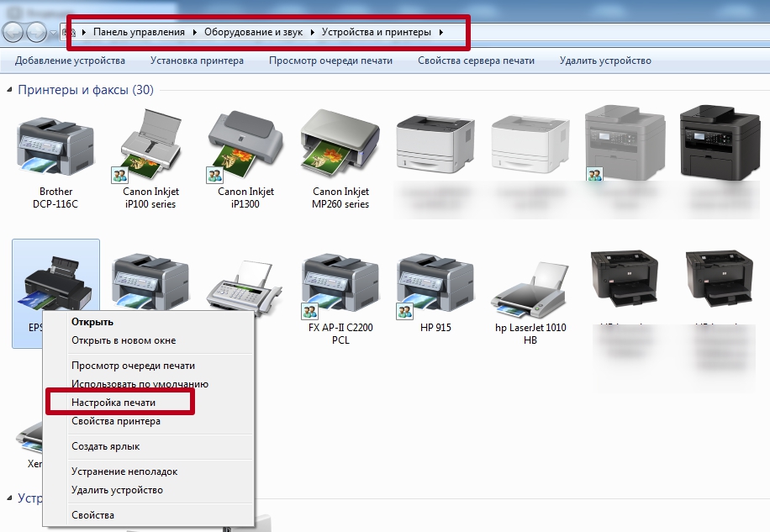Screen dimensions: 770x532
Task: Select the hp LaserJet 1010 HB printer
Action: tap(530, 284)
